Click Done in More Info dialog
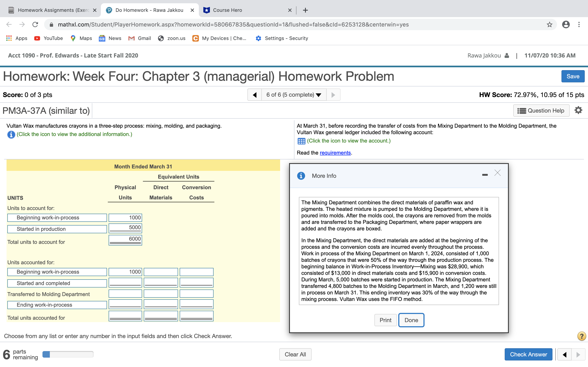 (411, 320)
